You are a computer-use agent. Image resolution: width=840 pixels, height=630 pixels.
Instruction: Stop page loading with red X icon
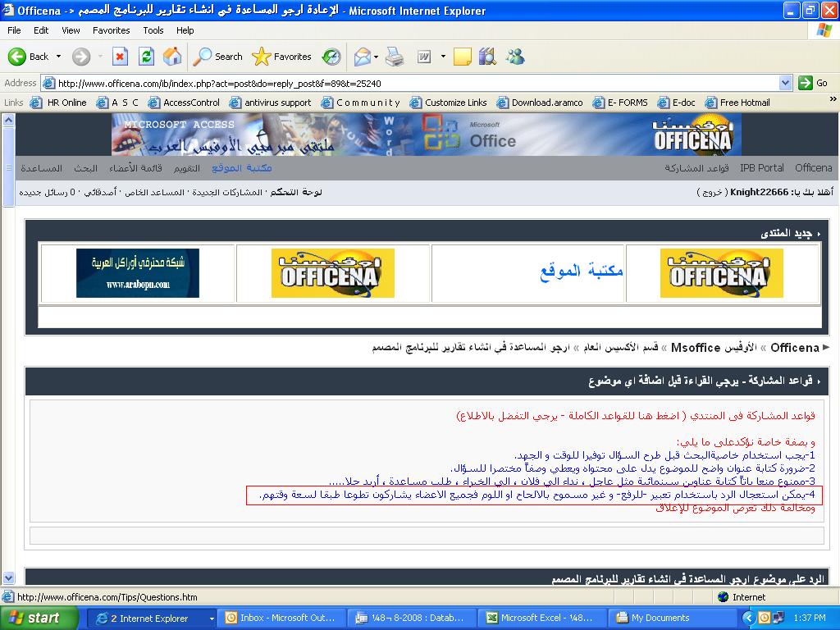120,57
